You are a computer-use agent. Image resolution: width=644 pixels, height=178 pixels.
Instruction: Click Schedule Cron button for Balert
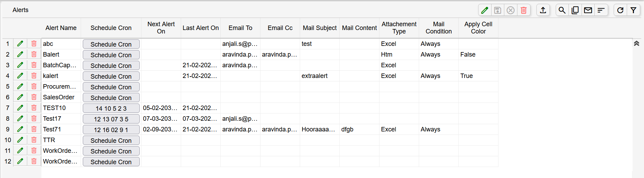click(x=111, y=55)
